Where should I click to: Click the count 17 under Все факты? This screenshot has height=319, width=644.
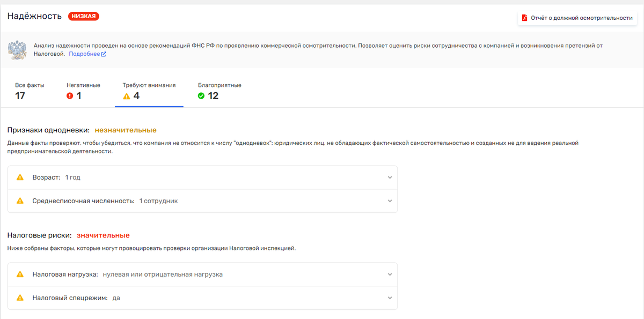pyautogui.click(x=20, y=96)
